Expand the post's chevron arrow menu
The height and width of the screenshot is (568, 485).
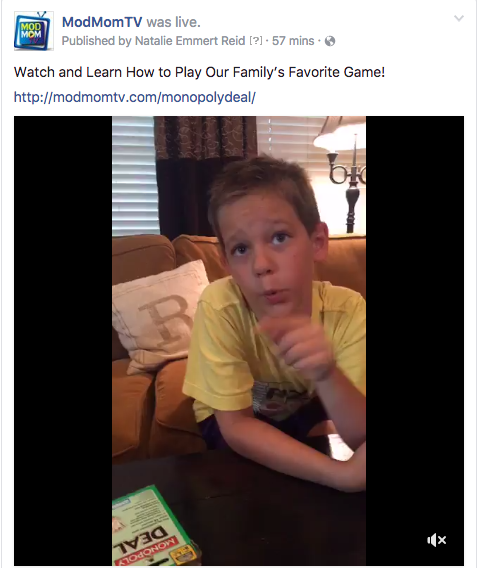pos(459,18)
